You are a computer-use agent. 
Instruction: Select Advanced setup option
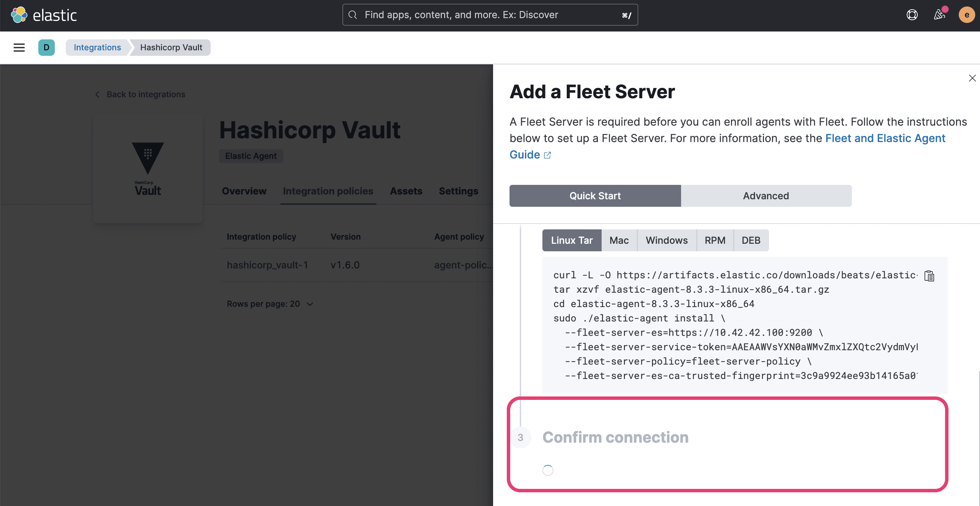[x=766, y=195]
